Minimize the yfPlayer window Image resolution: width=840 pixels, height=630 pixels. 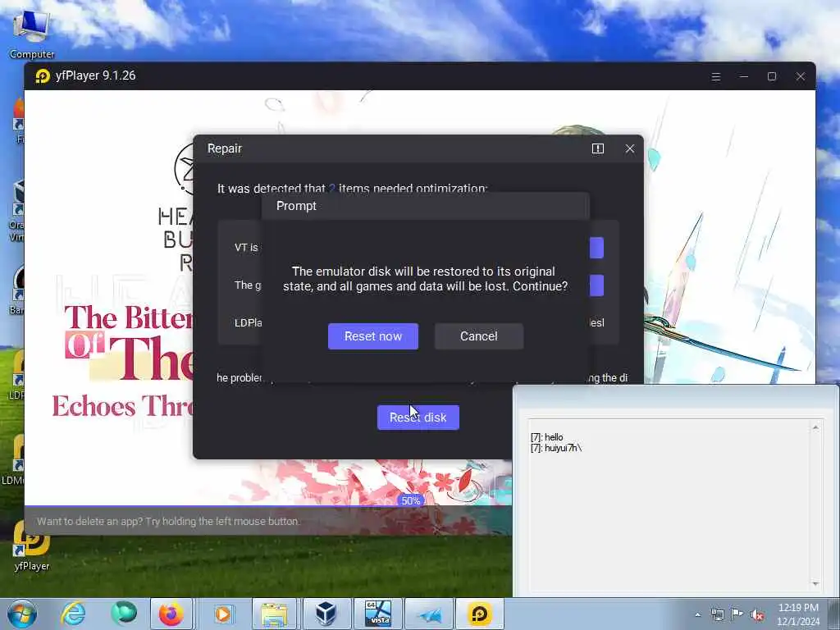point(743,76)
